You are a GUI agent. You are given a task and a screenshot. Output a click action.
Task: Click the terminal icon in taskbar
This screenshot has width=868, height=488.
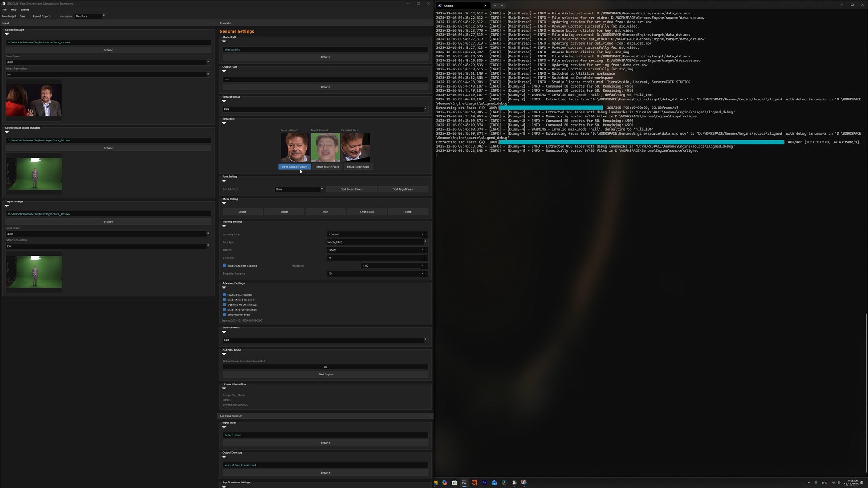pos(464,483)
